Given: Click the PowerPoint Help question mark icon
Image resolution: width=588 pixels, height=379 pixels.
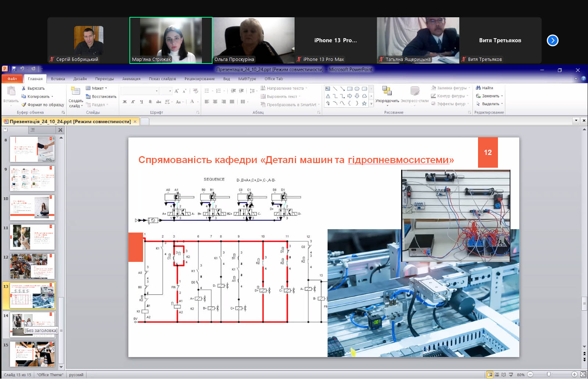Looking at the screenshot, I should pos(583,79).
